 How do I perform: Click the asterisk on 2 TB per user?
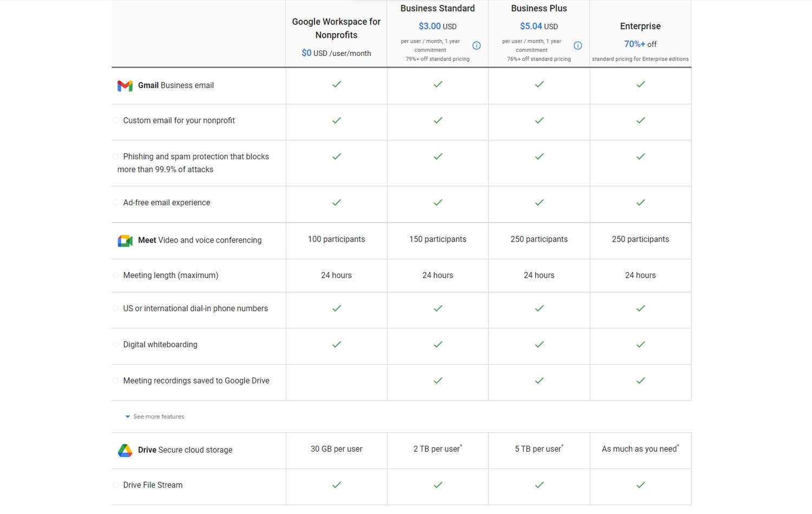[461, 445]
